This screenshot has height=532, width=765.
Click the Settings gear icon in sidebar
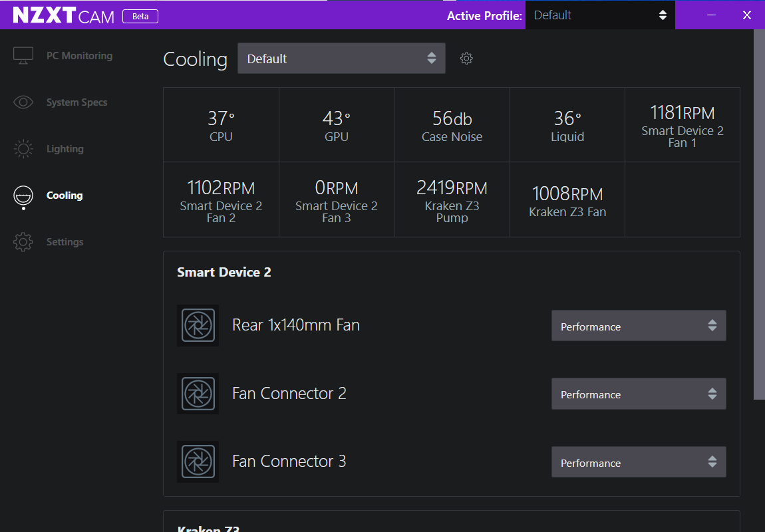coord(23,242)
